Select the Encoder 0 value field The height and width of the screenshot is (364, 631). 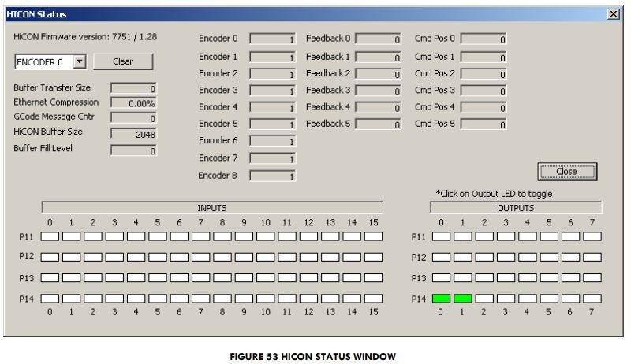273,39
